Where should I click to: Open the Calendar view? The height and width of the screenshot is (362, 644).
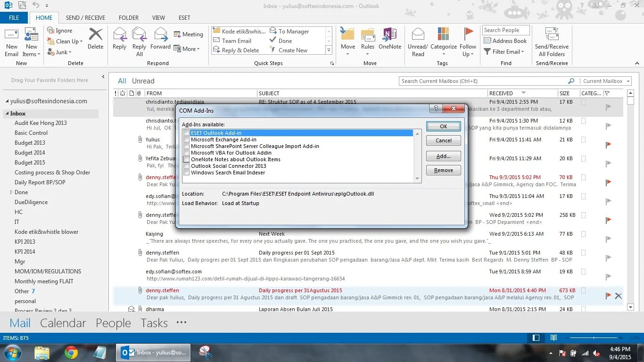(63, 323)
